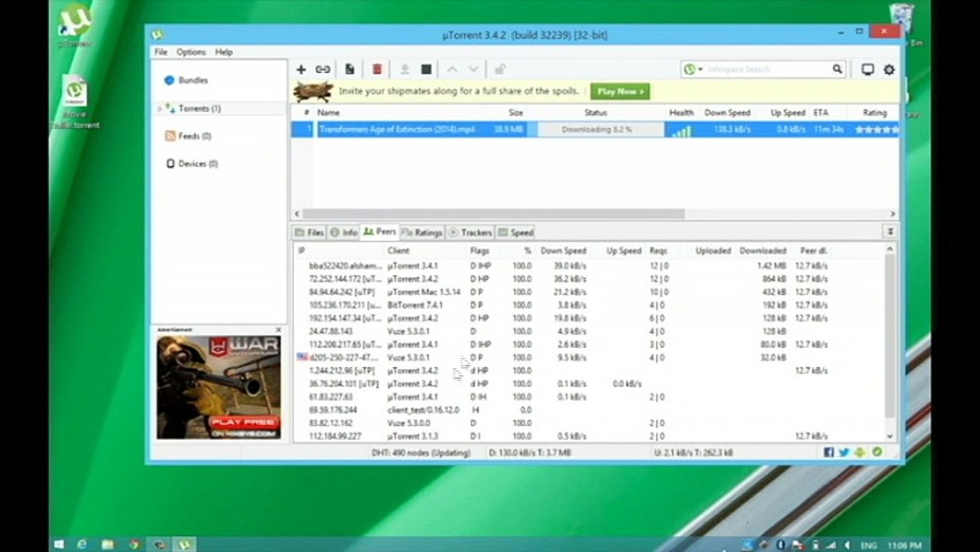Select Torrents (1) in sidebar
Image resolution: width=980 pixels, height=552 pixels.
pos(199,109)
